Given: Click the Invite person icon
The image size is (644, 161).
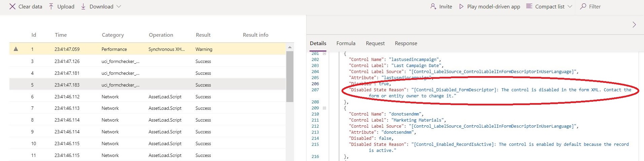Looking at the screenshot, I should pos(433,6).
